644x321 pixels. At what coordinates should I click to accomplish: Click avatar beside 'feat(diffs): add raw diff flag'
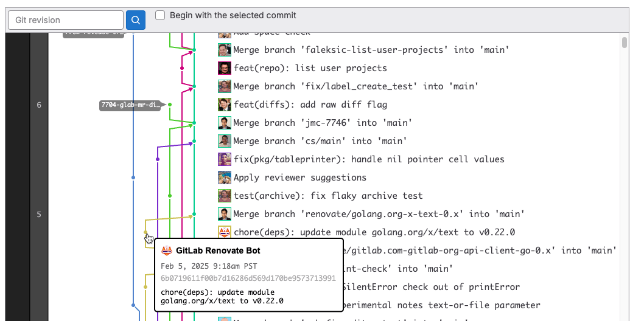[224, 105]
